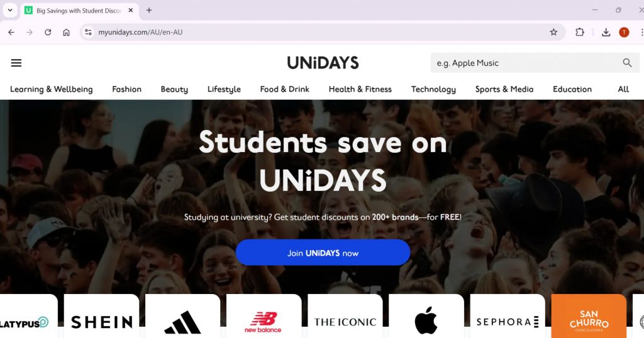The height and width of the screenshot is (338, 644).
Task: Open the Food & Drink category
Action: point(284,89)
